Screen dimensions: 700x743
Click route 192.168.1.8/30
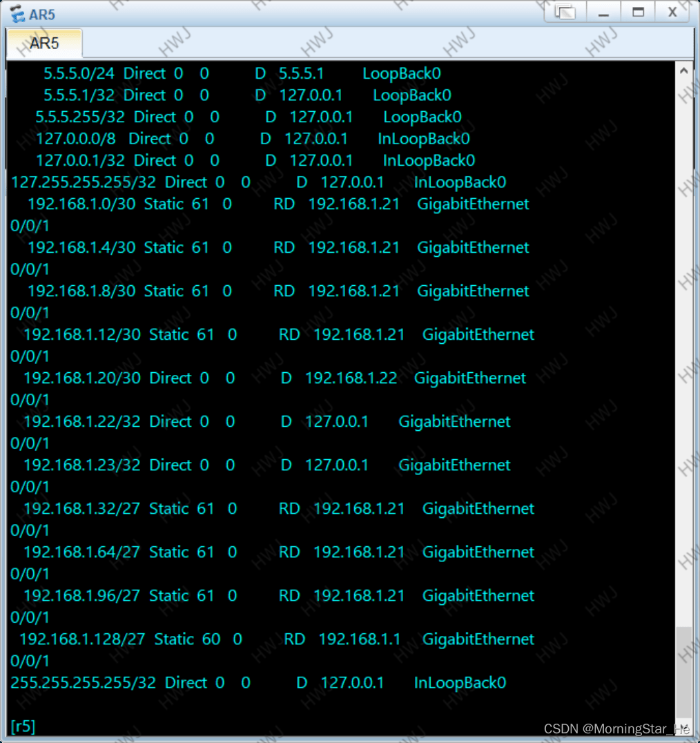click(x=81, y=291)
